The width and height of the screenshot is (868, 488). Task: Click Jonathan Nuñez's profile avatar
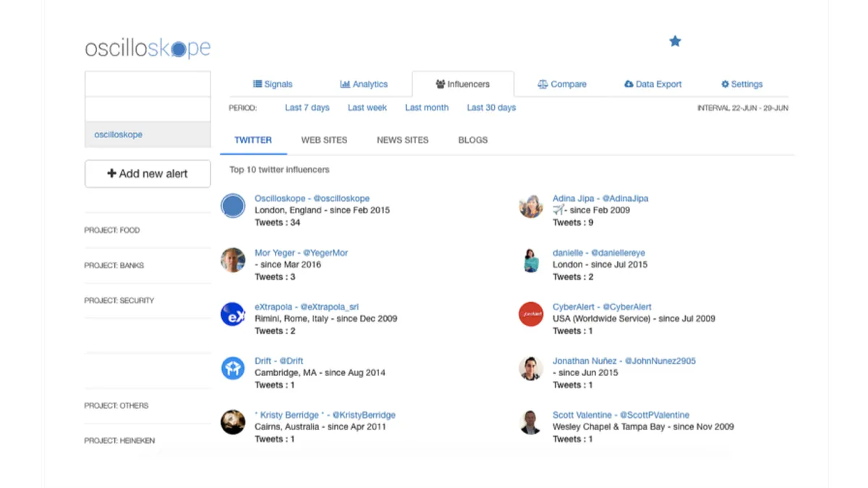pos(531,369)
